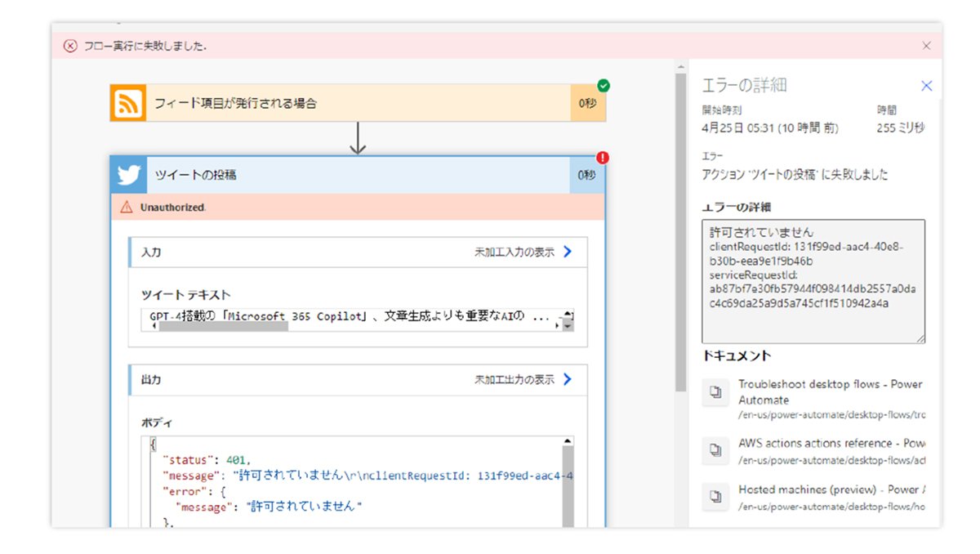Click 未加工出力の表示 link

514,380
